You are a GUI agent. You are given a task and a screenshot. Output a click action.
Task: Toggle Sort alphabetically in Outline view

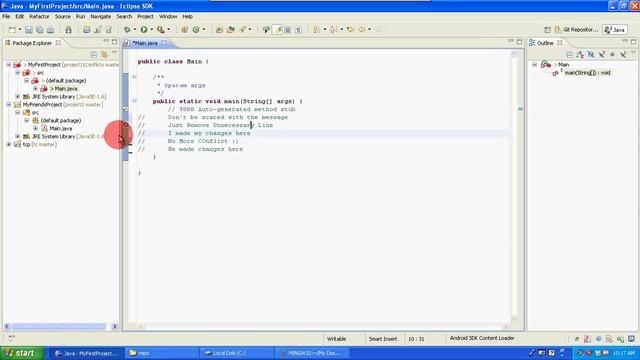point(580,55)
